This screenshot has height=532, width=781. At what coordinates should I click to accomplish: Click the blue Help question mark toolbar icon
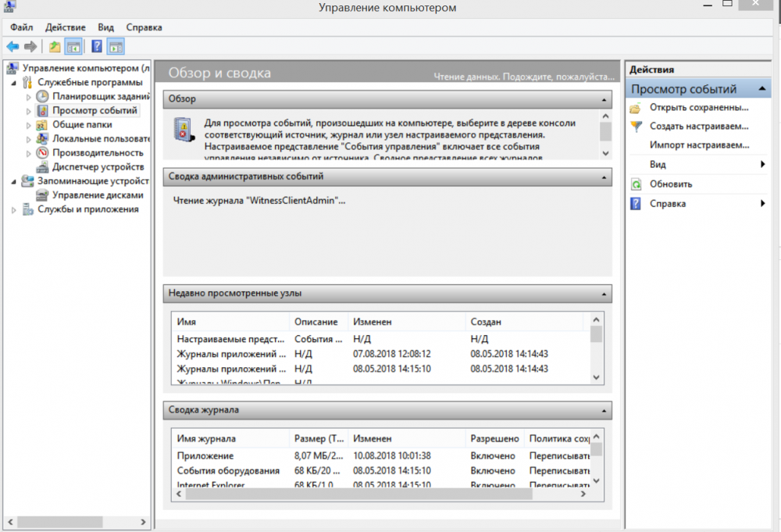pyautogui.click(x=97, y=47)
